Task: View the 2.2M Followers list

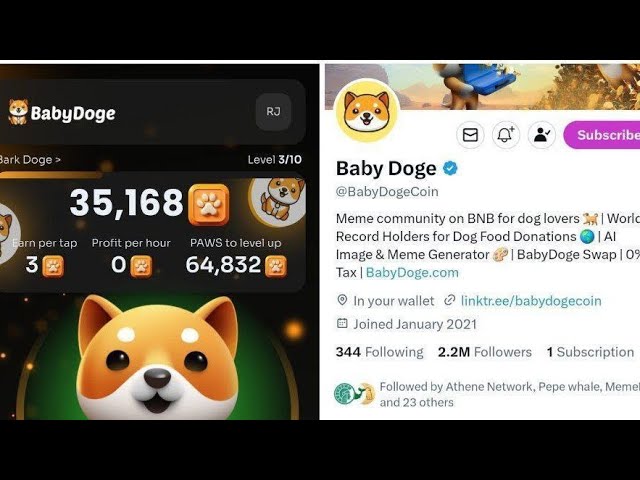Action: click(485, 352)
